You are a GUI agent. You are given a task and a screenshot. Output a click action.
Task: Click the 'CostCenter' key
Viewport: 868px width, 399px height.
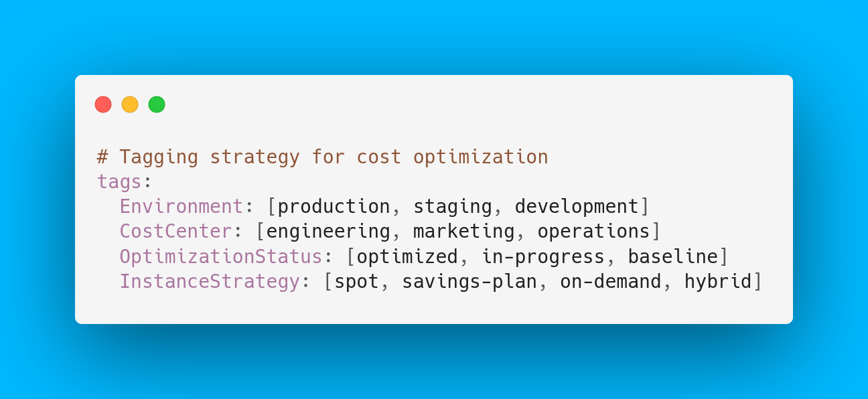176,231
